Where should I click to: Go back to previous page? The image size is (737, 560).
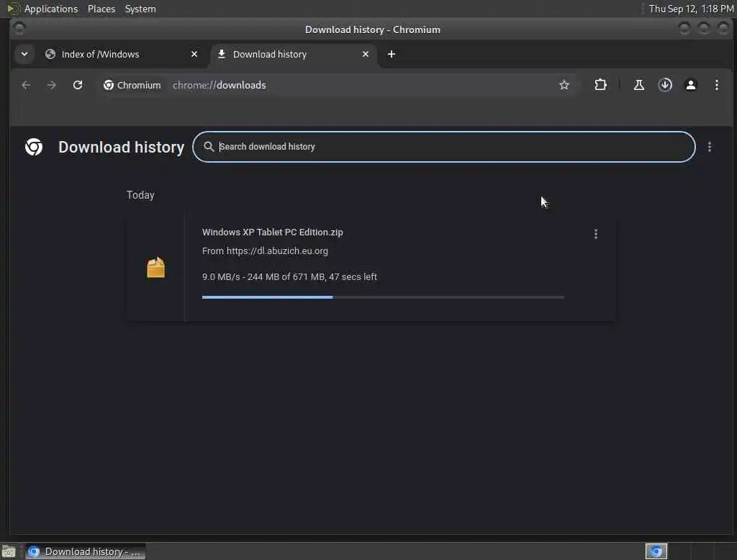click(26, 85)
